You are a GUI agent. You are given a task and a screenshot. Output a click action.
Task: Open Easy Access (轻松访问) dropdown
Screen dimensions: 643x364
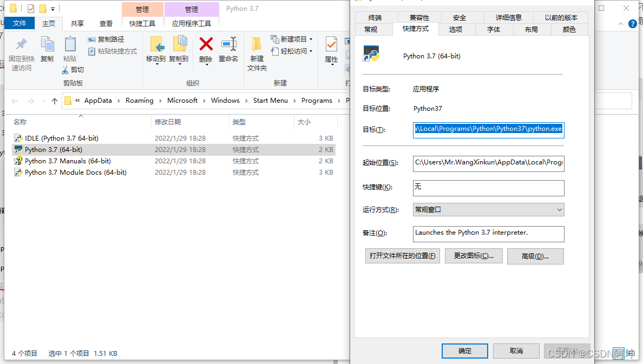(x=292, y=51)
